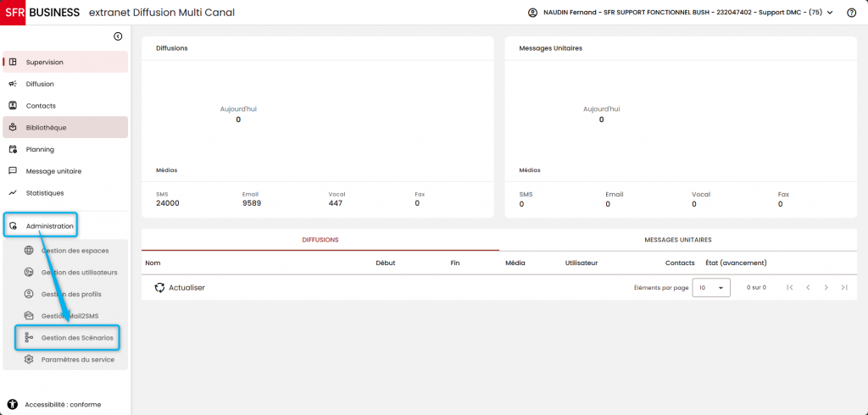
Task: Click the Statistiques chart icon
Action: tap(13, 193)
